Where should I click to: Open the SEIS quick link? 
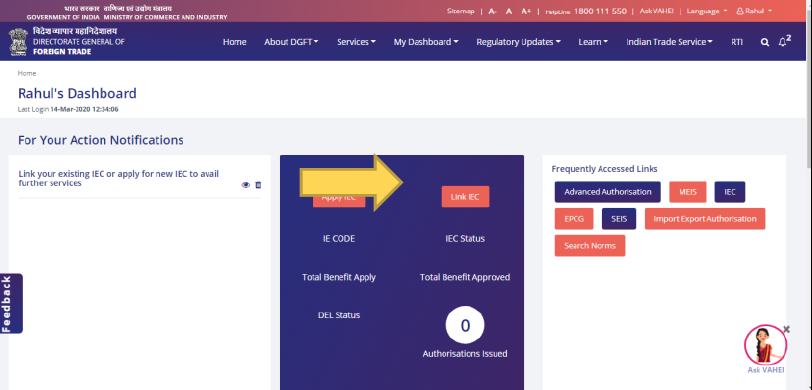click(x=619, y=219)
